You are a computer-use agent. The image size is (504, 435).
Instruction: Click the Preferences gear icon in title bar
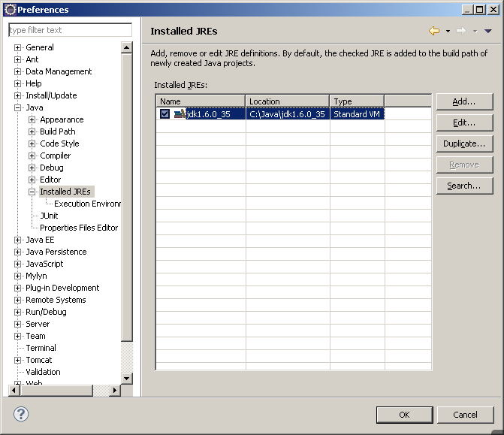click(11, 10)
